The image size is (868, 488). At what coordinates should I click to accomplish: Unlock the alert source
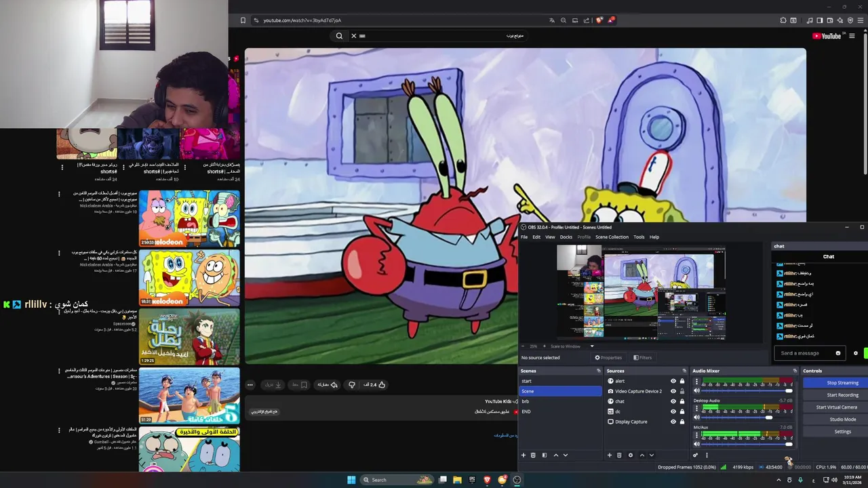(682, 381)
